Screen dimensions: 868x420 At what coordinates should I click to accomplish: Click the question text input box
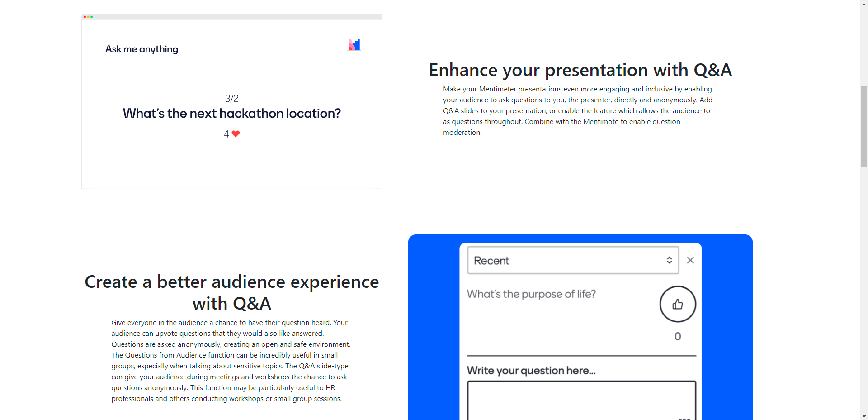click(x=581, y=401)
